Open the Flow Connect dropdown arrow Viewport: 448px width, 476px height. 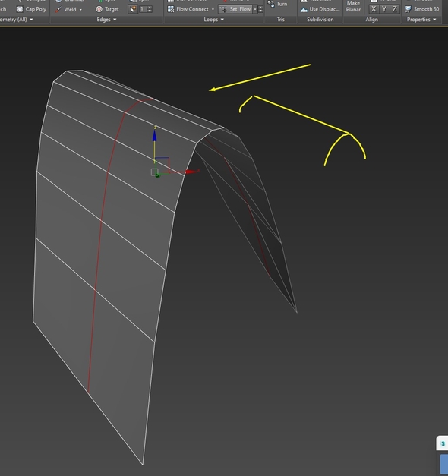(x=213, y=9)
